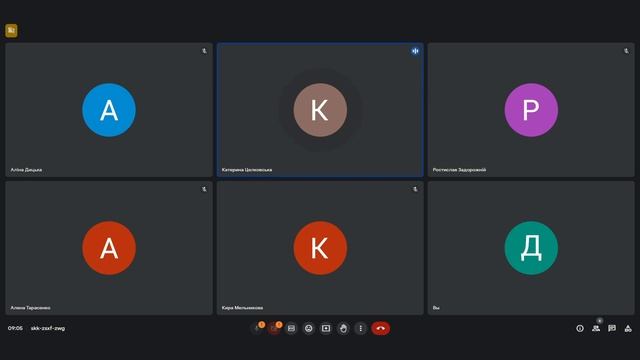Viewport: 640px width, 360px height.
Task: Open the activities icon
Action: tap(628, 328)
